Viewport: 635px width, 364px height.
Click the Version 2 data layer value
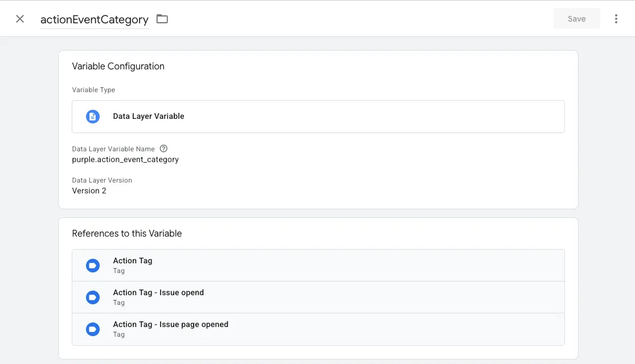pos(89,191)
